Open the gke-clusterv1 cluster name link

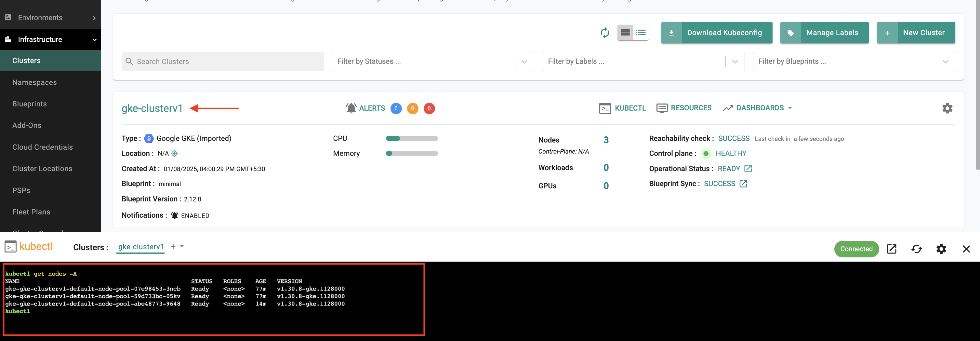coord(152,108)
